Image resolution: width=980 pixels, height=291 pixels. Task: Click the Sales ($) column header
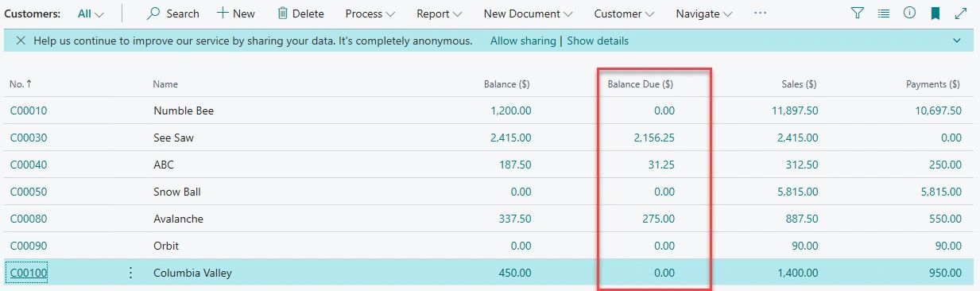point(799,83)
